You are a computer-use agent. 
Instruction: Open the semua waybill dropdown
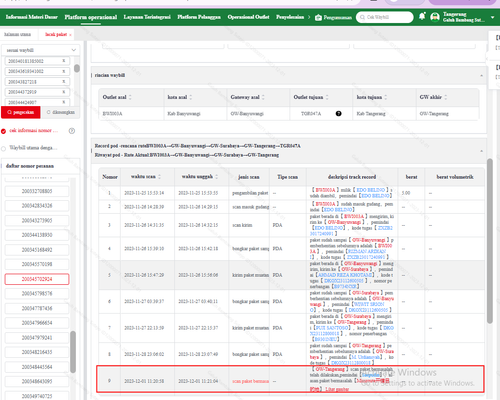[41, 50]
